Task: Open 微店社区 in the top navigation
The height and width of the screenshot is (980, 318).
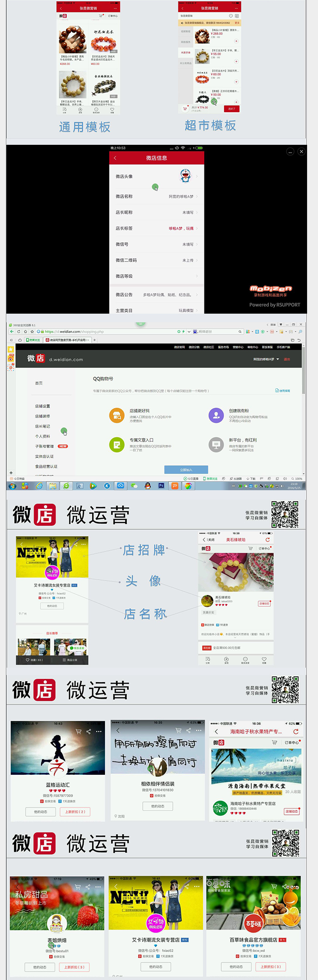Action: pos(209,347)
